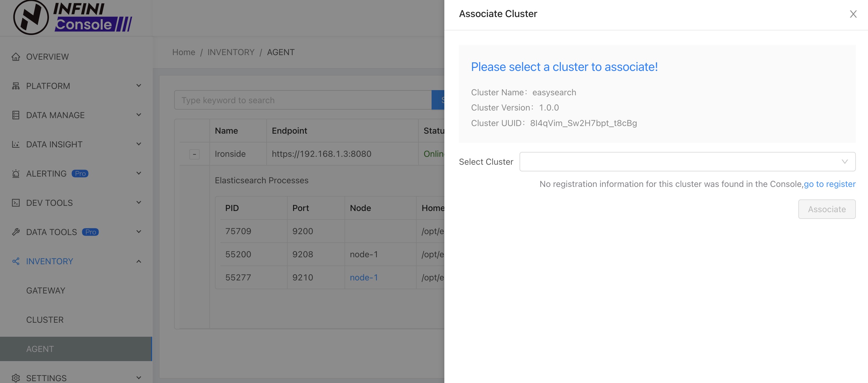Image resolution: width=868 pixels, height=383 pixels.
Task: Click the Data Tools wrench icon
Action: point(16,232)
